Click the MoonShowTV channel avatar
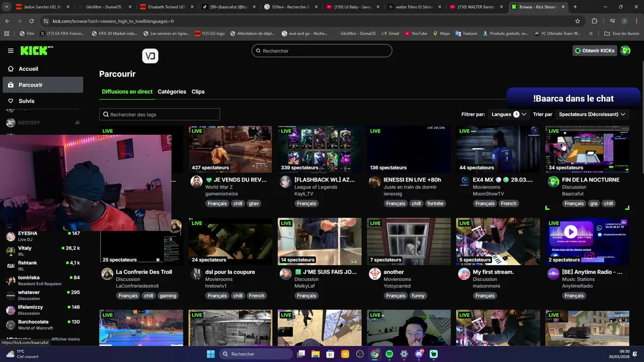 pos(464,182)
